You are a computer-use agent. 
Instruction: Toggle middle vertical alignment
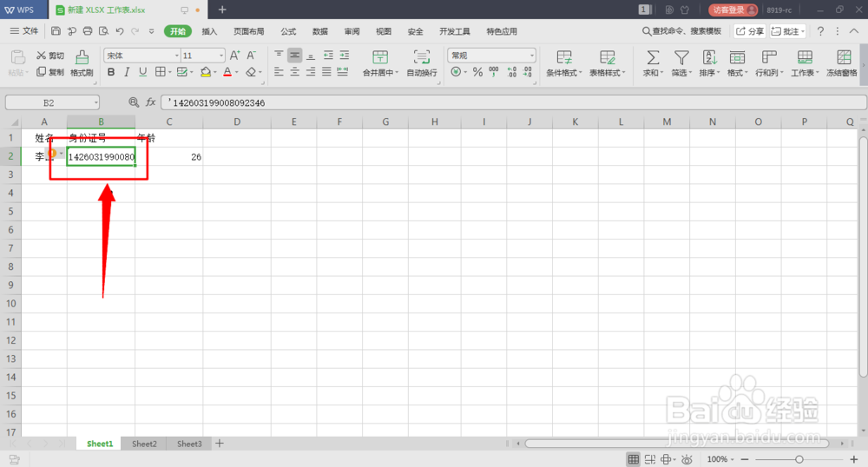pyautogui.click(x=294, y=56)
